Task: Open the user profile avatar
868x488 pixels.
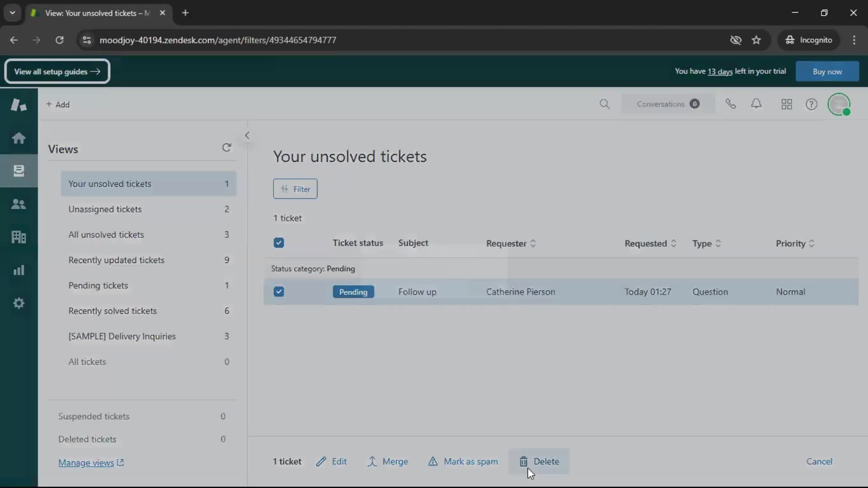Action: click(x=839, y=104)
